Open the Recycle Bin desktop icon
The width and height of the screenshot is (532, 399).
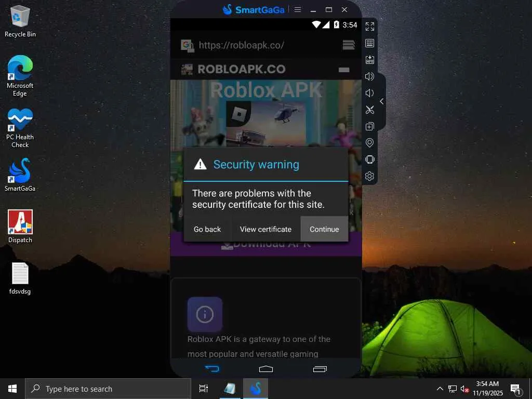tap(20, 21)
